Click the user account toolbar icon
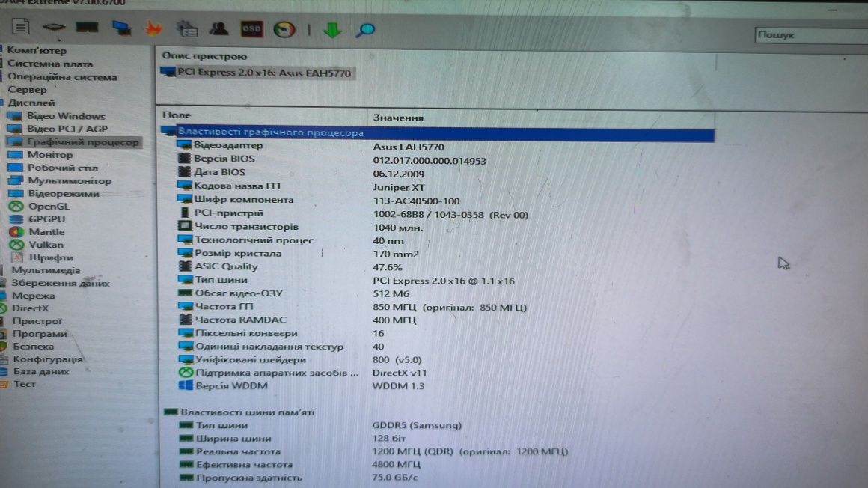Image resolution: width=868 pixels, height=488 pixels. (x=219, y=28)
